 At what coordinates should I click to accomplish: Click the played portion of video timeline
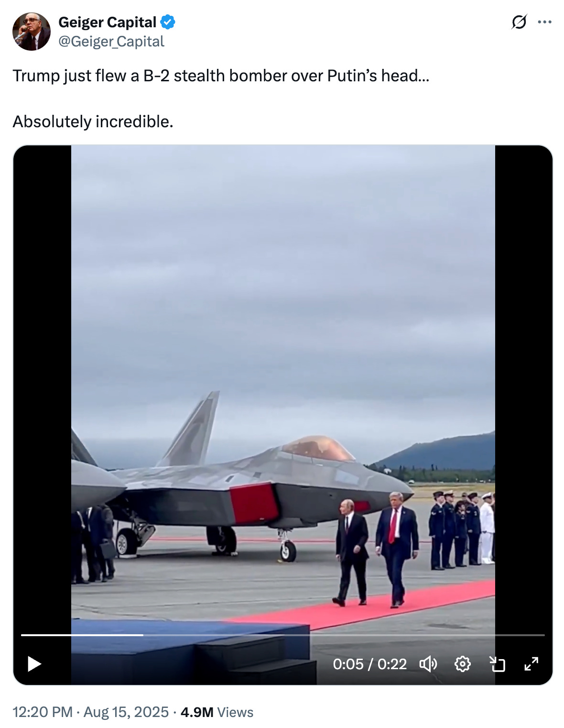[x=82, y=635]
